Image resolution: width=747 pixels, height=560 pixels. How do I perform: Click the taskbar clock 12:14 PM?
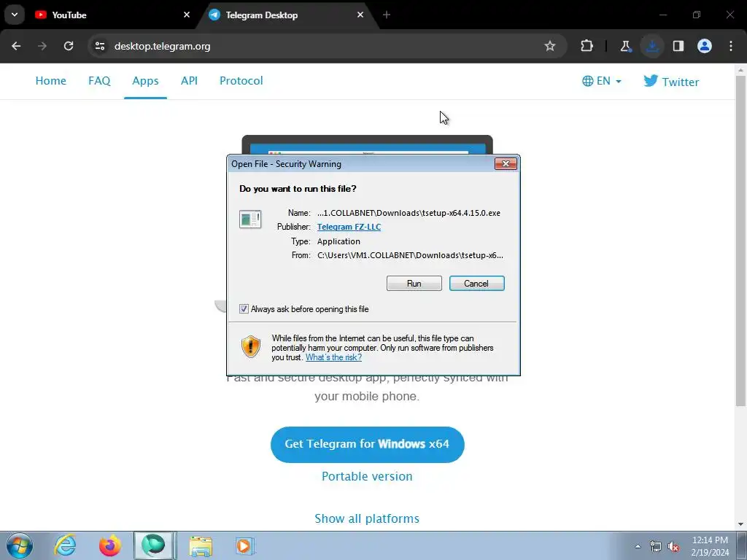(710, 540)
